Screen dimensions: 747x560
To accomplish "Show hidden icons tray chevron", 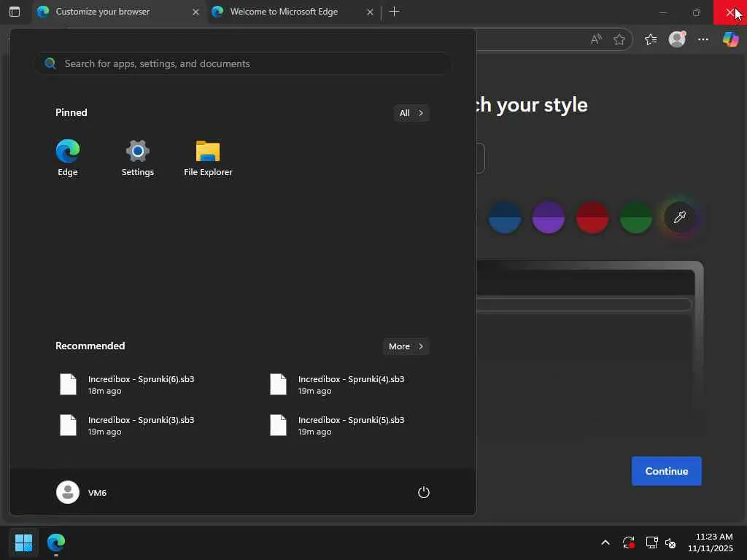I will 605,542.
